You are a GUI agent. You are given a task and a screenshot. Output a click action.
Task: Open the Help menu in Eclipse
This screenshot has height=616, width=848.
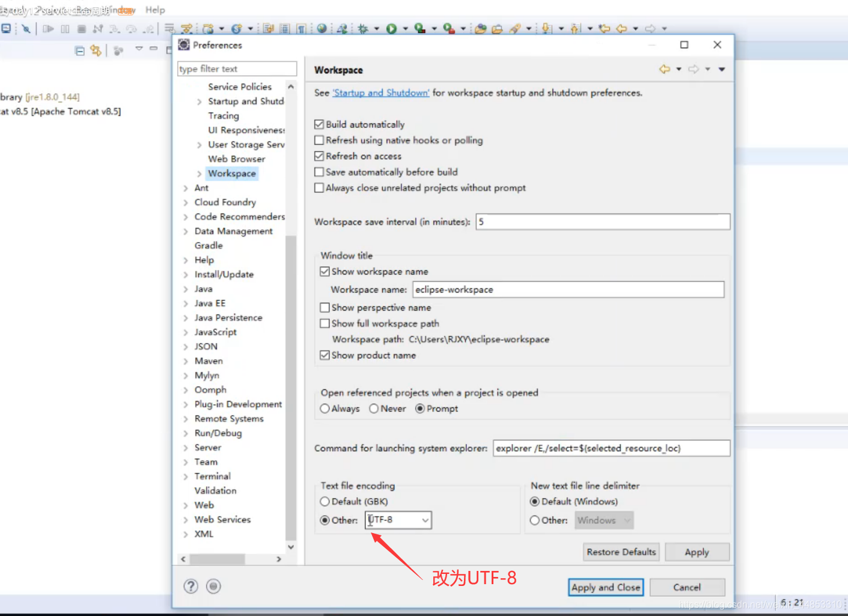[155, 10]
